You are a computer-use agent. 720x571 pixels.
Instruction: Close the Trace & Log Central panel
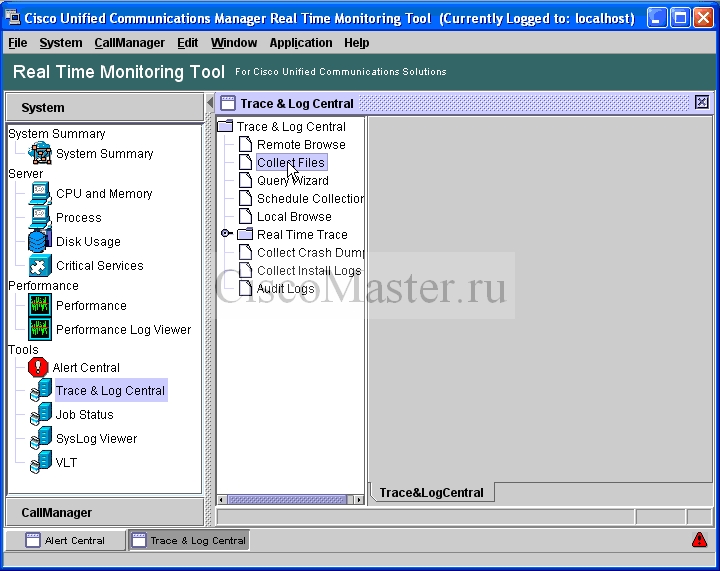coord(702,102)
